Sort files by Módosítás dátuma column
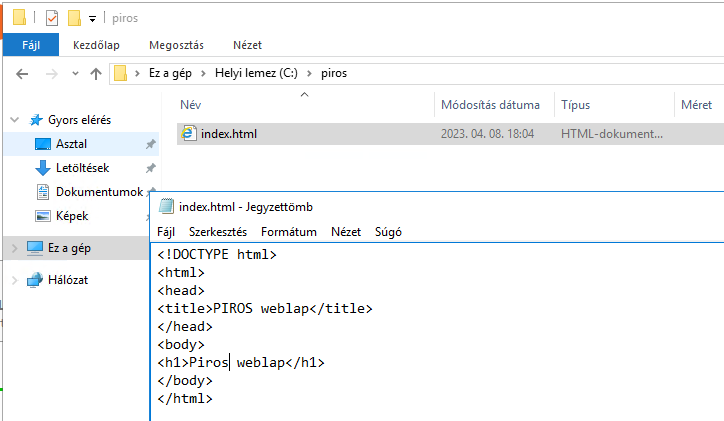Image resolution: width=724 pixels, height=421 pixels. [490, 105]
